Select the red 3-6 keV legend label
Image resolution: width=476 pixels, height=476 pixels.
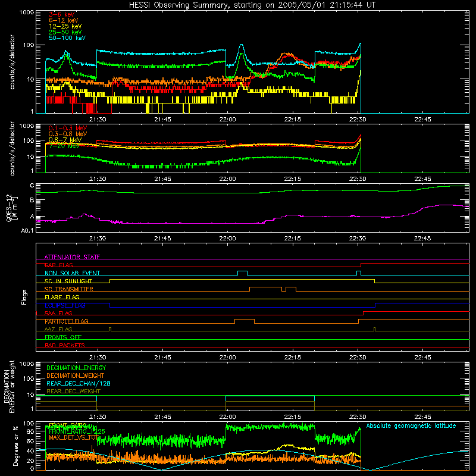[x=61, y=14]
